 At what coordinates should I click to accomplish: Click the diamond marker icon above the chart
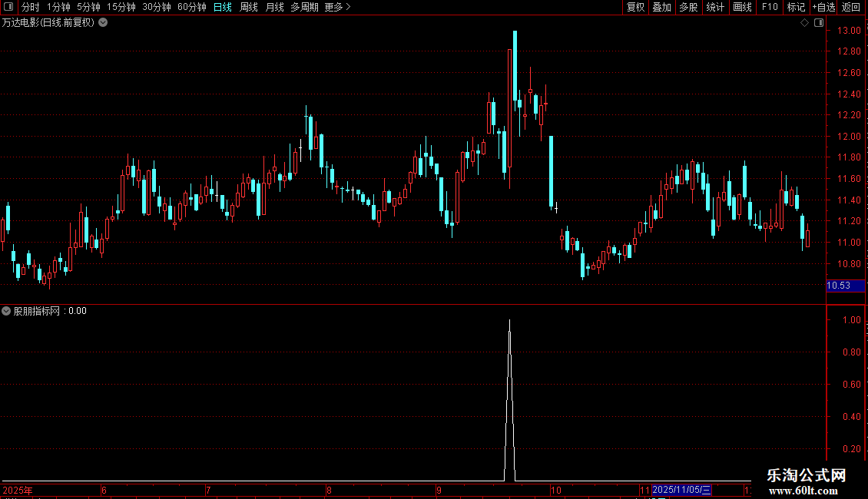click(x=804, y=23)
